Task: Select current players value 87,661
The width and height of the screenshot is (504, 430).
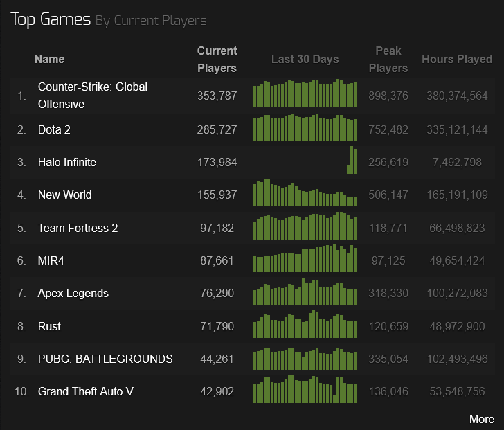Action: (x=217, y=260)
